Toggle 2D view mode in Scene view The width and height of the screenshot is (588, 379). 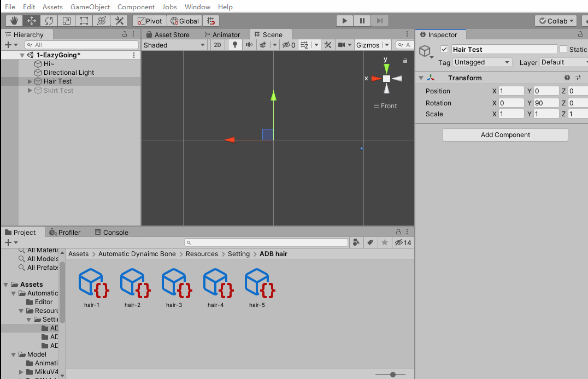tap(217, 44)
